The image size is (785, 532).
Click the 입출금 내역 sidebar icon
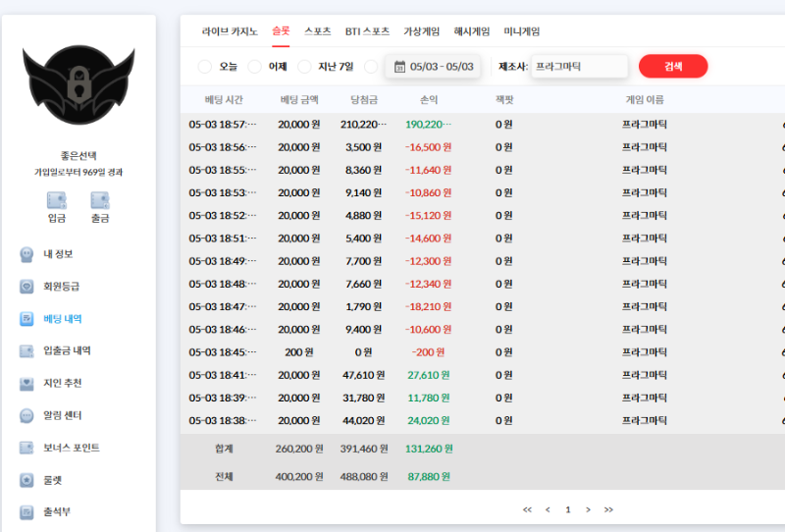[x=26, y=351]
